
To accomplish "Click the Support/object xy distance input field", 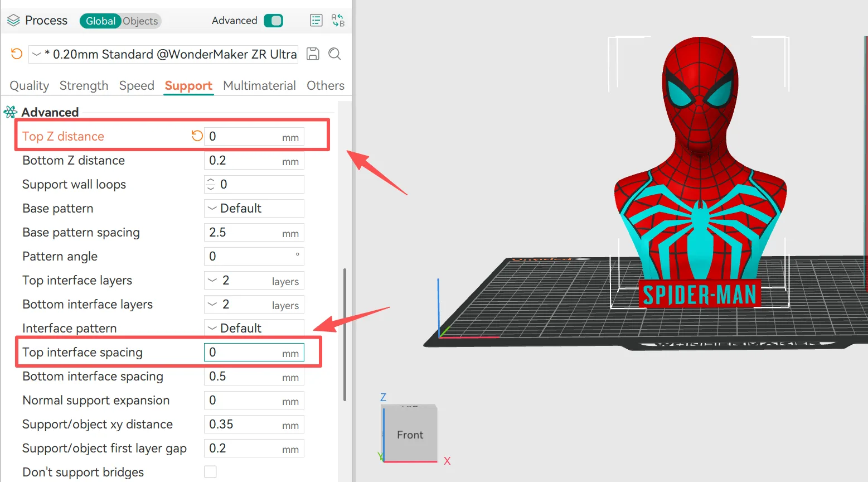I will 254,424.
